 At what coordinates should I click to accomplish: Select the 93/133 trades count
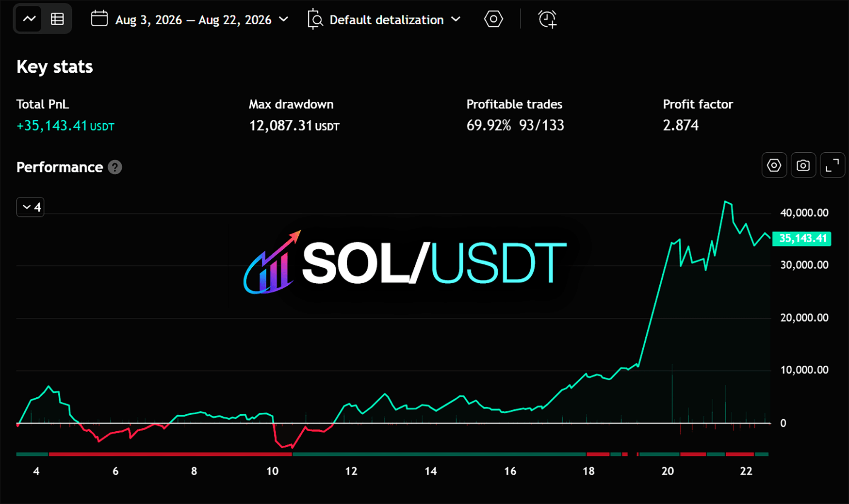click(541, 126)
